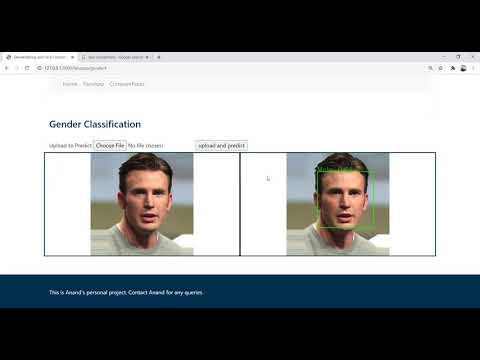Viewport: 480px width, 360px height.
Task: Close the first browser tab
Action: tap(72, 57)
